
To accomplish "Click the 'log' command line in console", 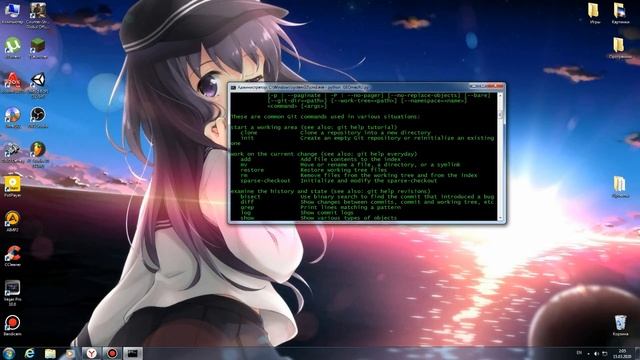I will [297, 212].
